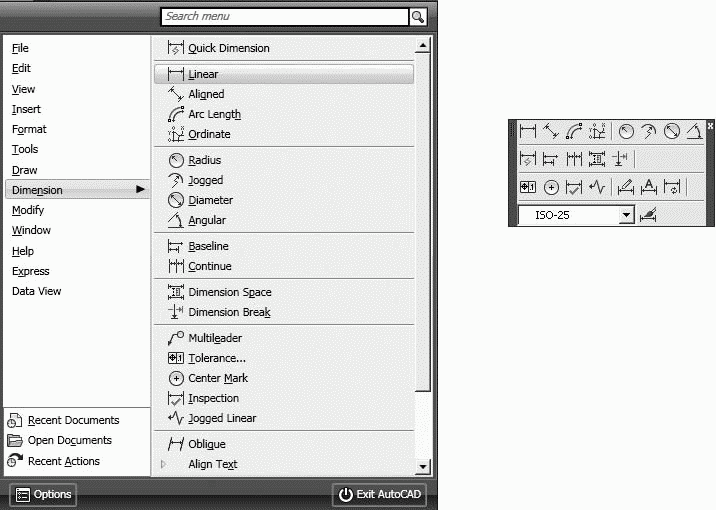Open Dimension Style via the icon beside ISO-25
The image size is (716, 510).
(x=650, y=214)
